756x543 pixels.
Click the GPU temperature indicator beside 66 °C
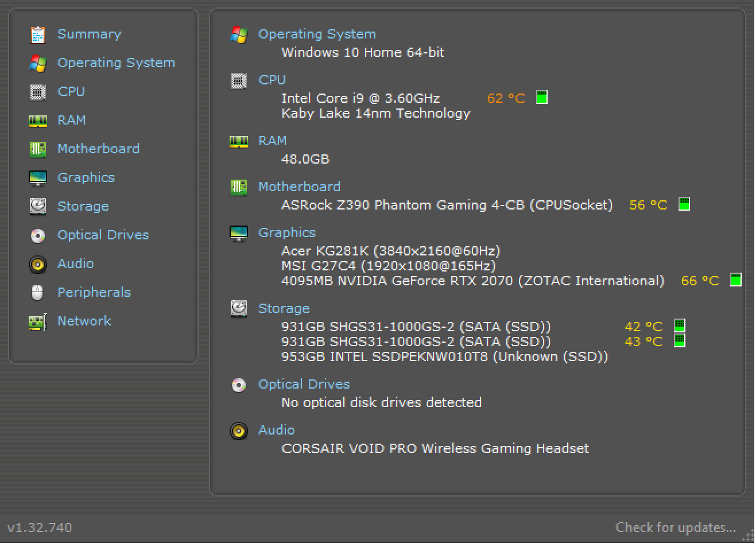[x=736, y=280]
